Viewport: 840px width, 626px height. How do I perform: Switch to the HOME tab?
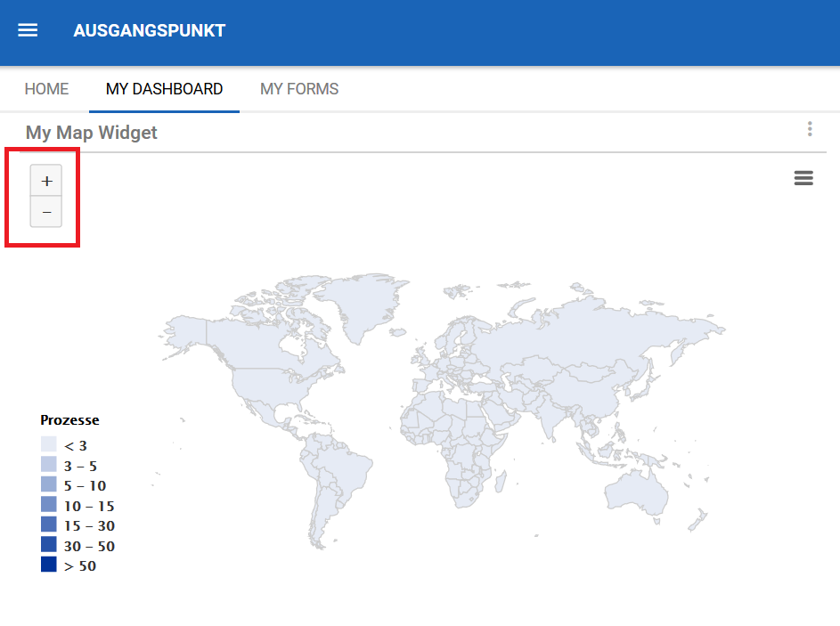coord(46,89)
